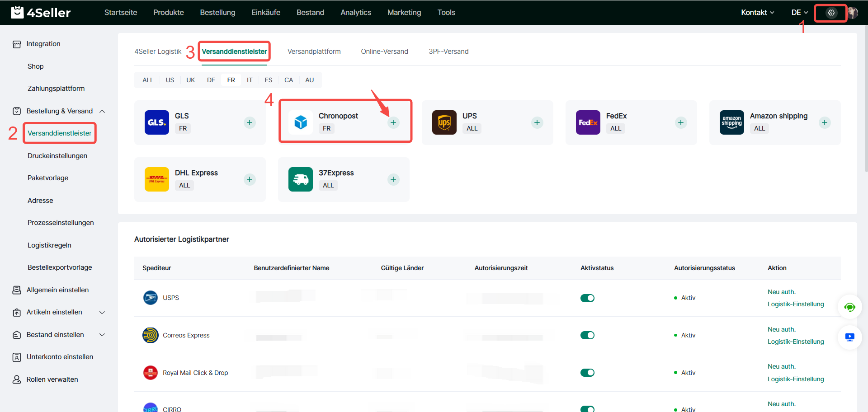Add UPS carrier via plus icon

tap(537, 122)
